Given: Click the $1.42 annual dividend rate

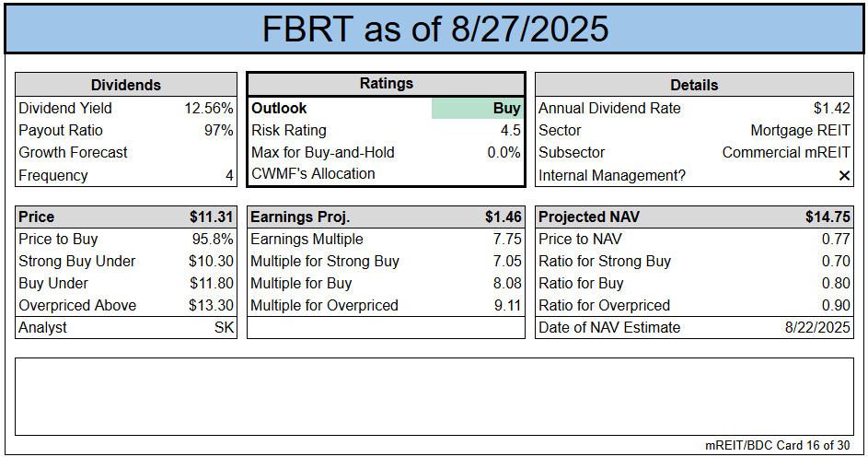Looking at the screenshot, I should click(832, 108).
